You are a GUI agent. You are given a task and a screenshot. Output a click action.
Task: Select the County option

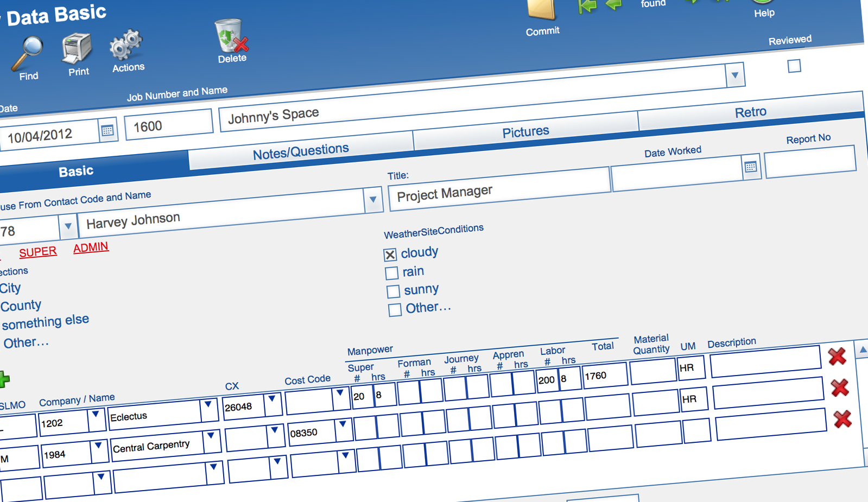[21, 306]
